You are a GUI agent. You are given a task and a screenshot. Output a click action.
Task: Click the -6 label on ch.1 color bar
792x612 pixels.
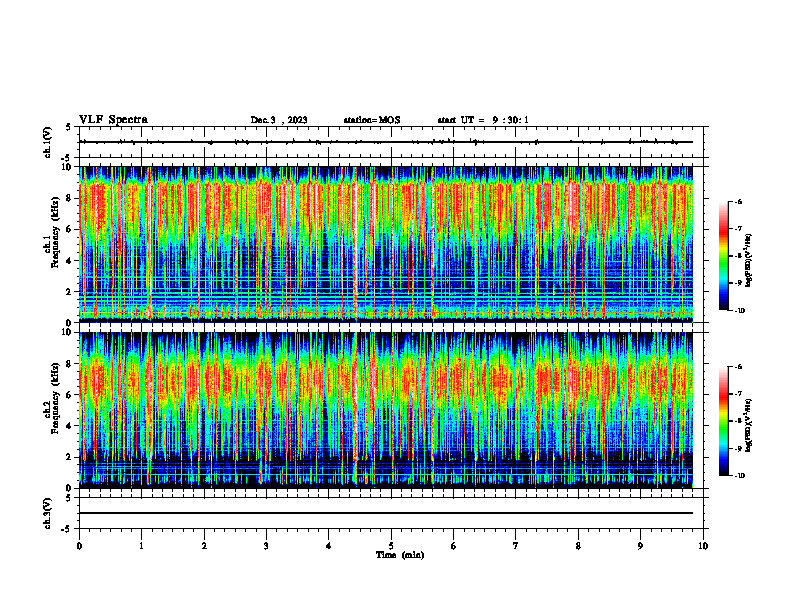click(x=738, y=201)
